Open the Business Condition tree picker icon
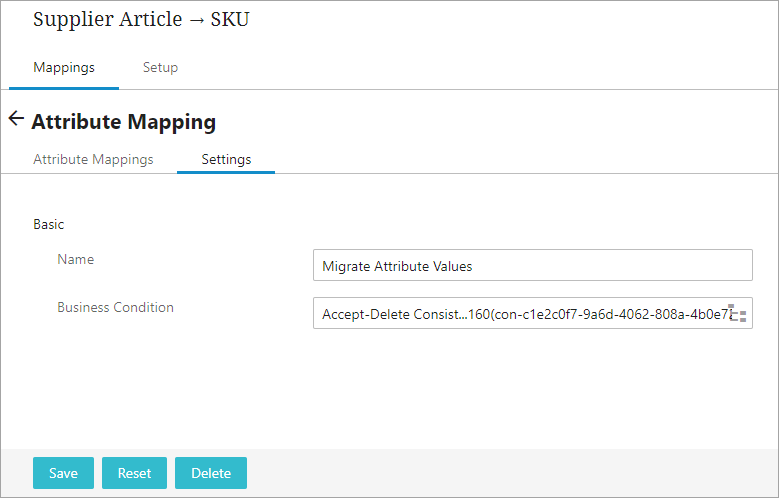The image size is (779, 498). tap(738, 314)
